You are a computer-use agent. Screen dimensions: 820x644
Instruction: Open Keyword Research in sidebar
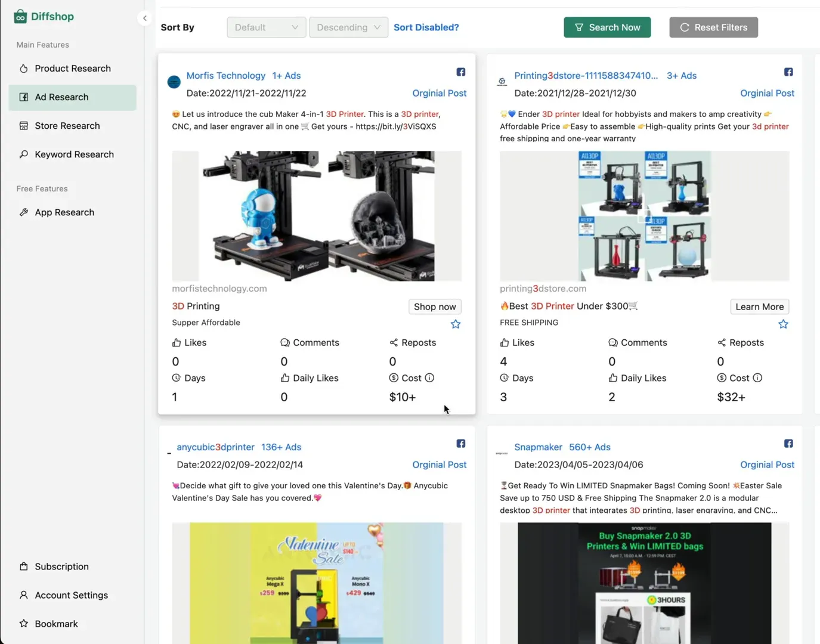coord(73,154)
